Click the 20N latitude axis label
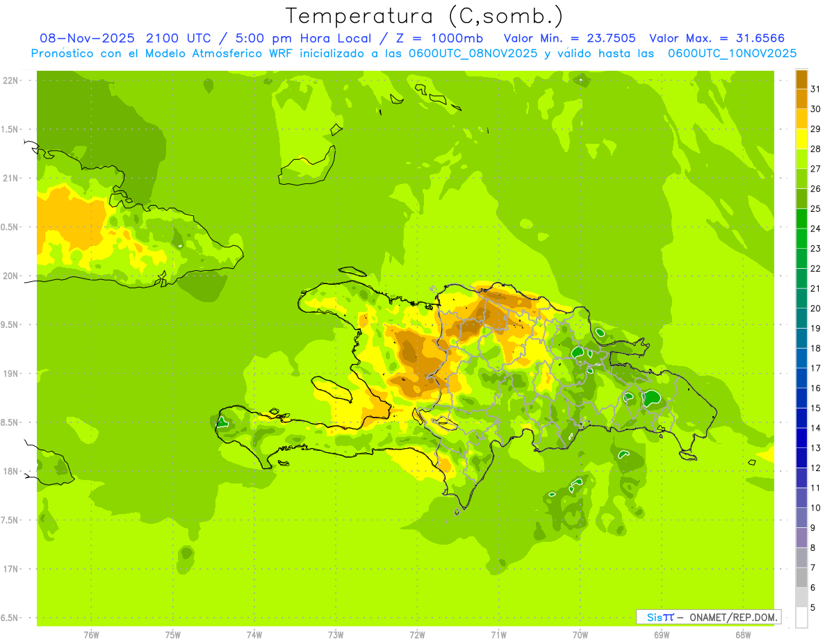Image resolution: width=834 pixels, height=644 pixels. (12, 276)
